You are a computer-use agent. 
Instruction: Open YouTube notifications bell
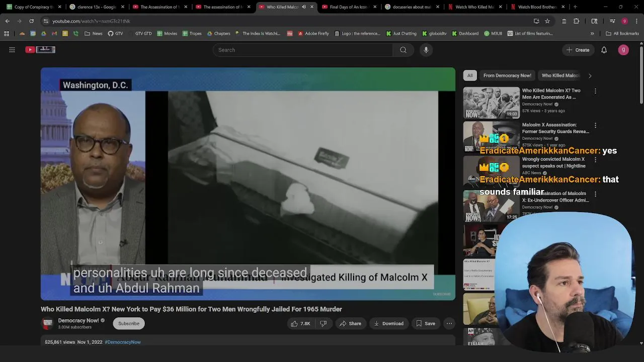coord(604,50)
